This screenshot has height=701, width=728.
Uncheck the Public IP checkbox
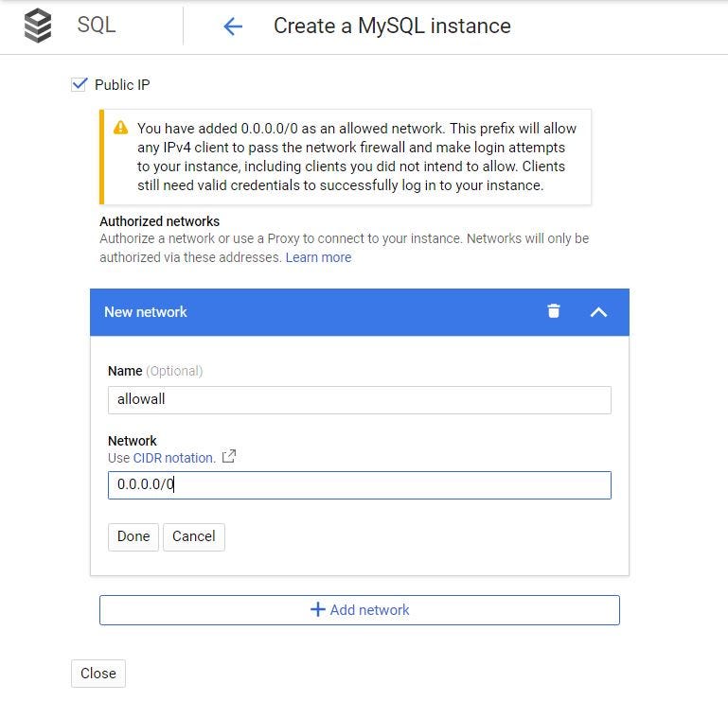click(x=79, y=84)
